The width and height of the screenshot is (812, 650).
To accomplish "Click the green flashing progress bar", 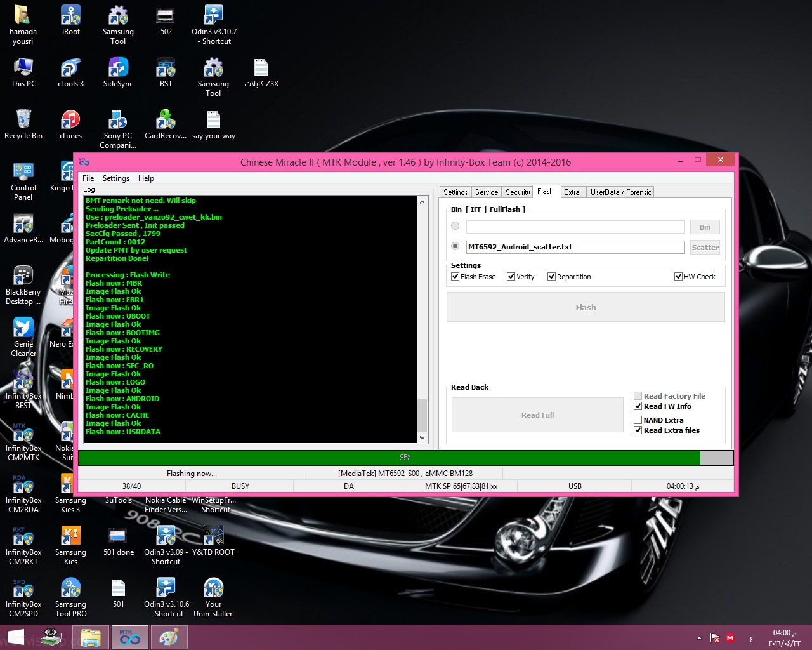I will click(405, 458).
